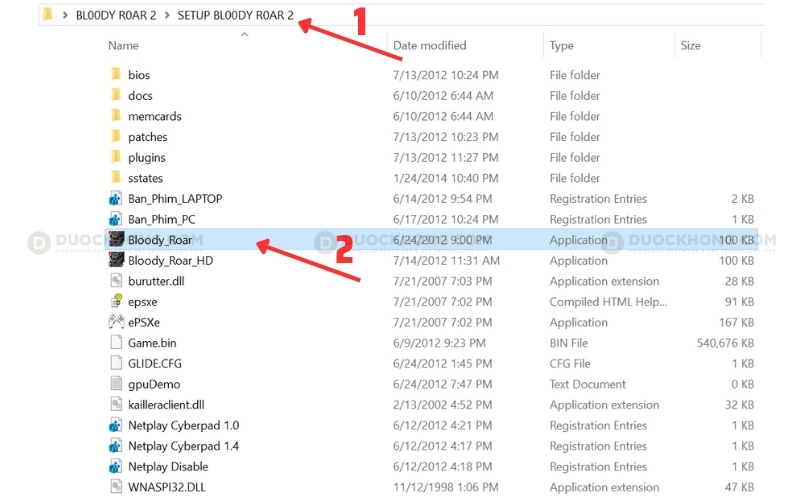Select the WNASPI32.DLL file name
This screenshot has height=500, width=800.
(x=168, y=488)
